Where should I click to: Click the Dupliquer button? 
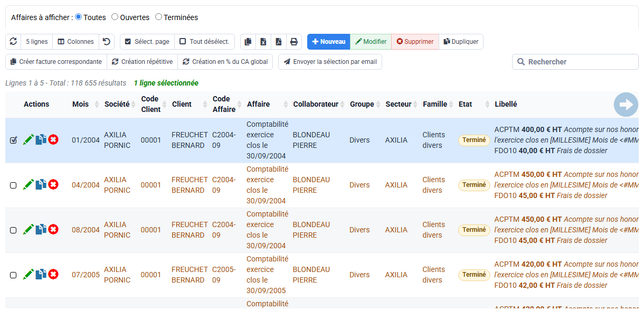pyautogui.click(x=461, y=42)
